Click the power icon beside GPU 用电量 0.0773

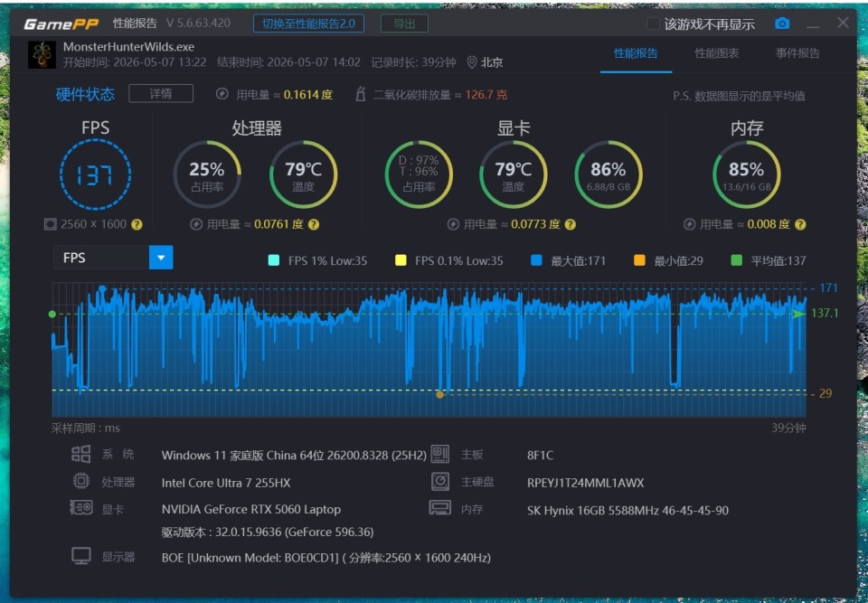point(453,224)
